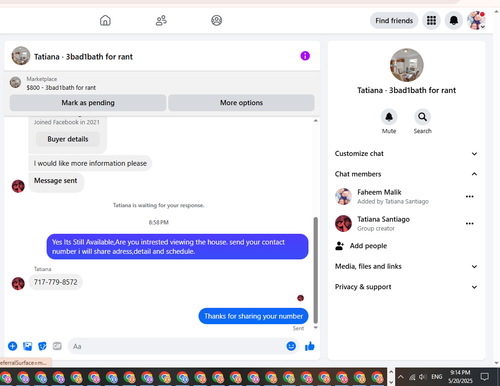Click the Yes Its Still Available message bubble

point(177,247)
